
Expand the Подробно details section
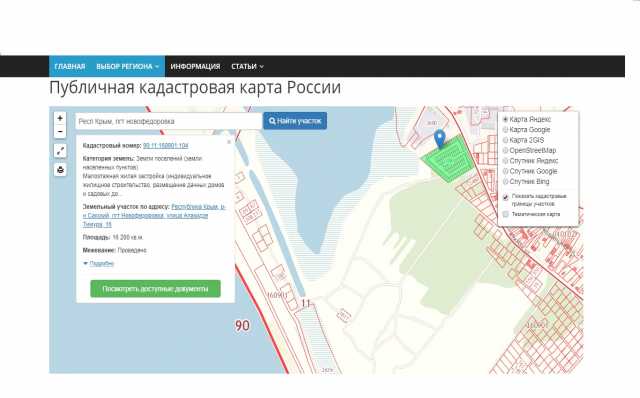[98, 264]
